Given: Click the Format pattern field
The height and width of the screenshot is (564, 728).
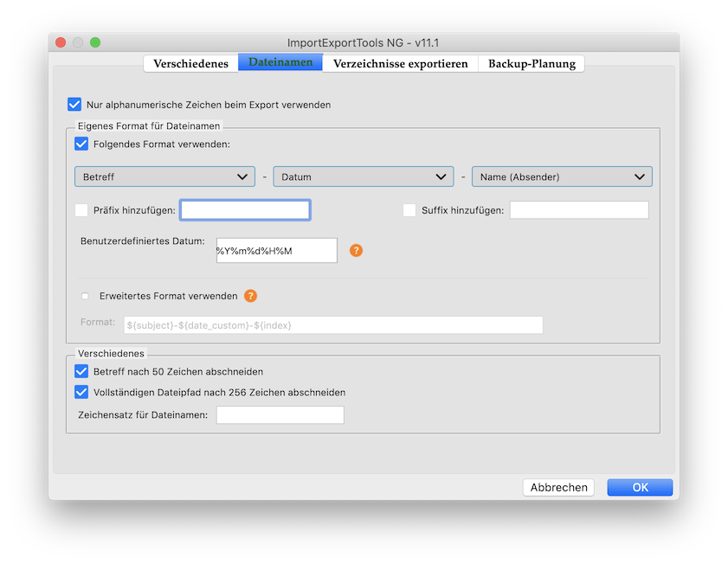Looking at the screenshot, I should (x=333, y=325).
